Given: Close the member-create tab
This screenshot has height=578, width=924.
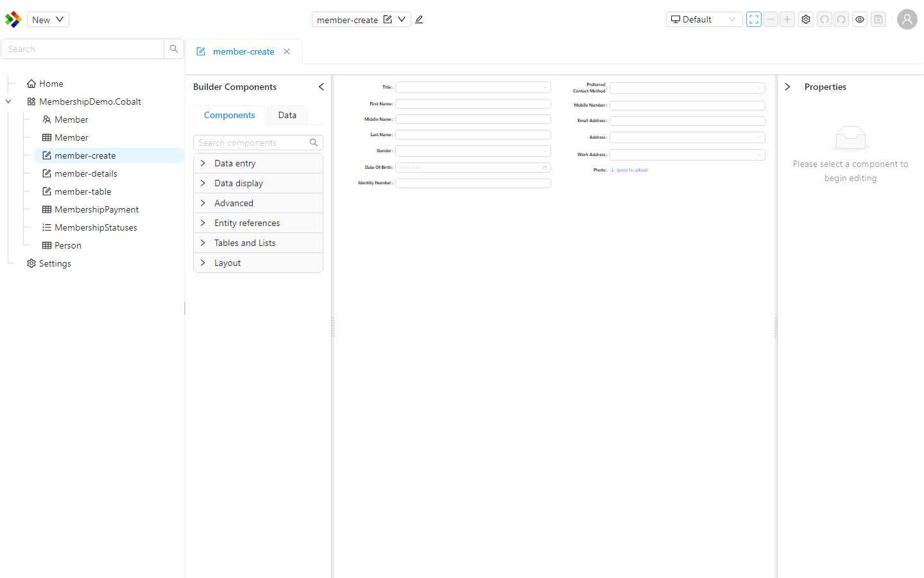Looking at the screenshot, I should (287, 51).
